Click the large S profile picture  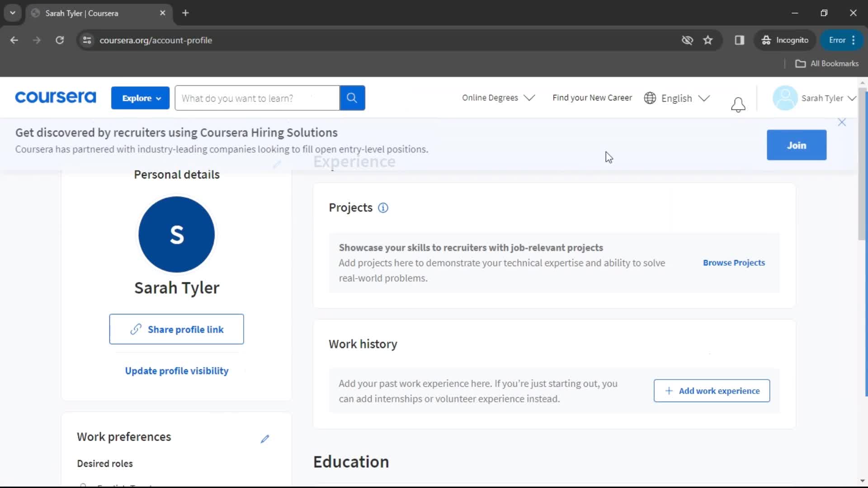[x=176, y=235]
